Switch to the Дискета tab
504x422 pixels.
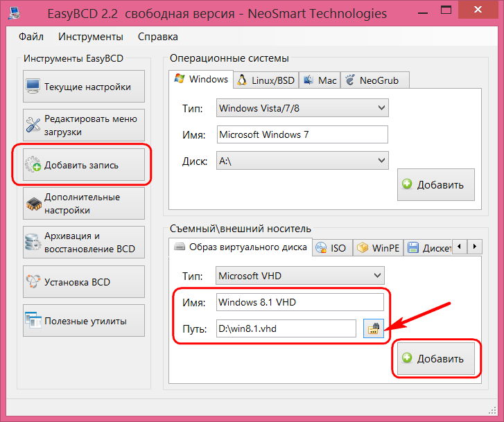428,248
